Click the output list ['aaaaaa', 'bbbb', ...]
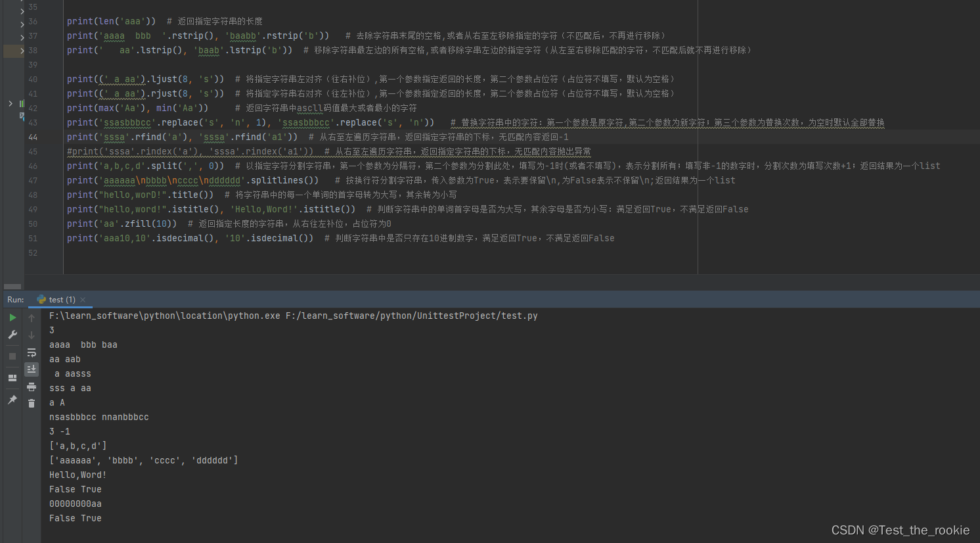This screenshot has width=980, height=543. click(144, 461)
